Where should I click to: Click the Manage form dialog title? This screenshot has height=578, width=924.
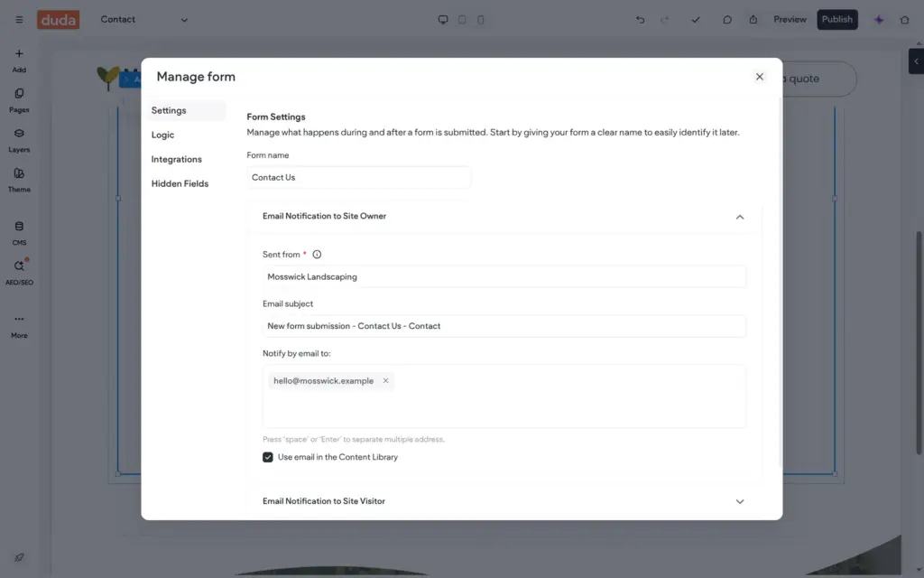[196, 77]
